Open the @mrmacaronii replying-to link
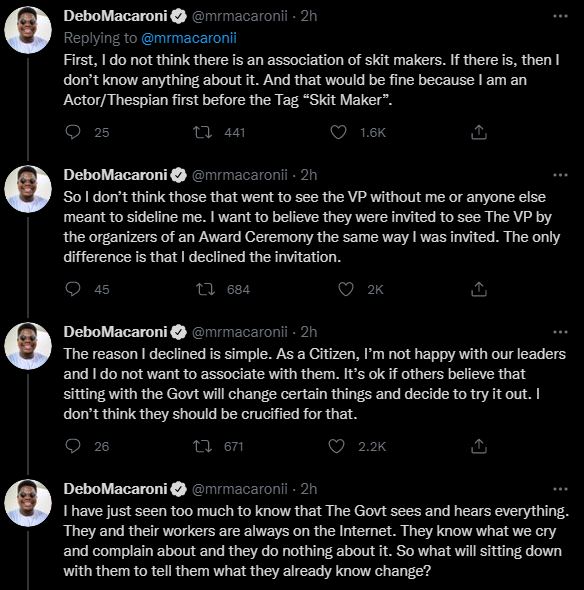The height and width of the screenshot is (590, 584). coord(189,38)
